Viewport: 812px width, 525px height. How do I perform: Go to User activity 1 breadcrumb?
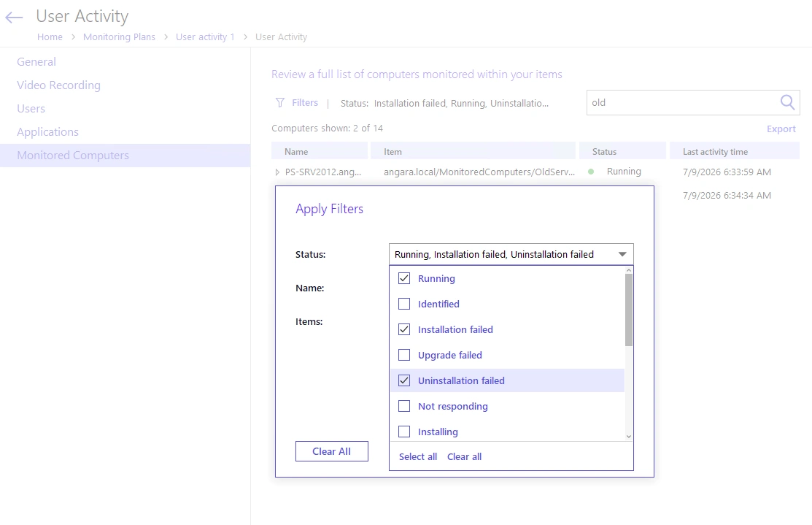point(205,37)
